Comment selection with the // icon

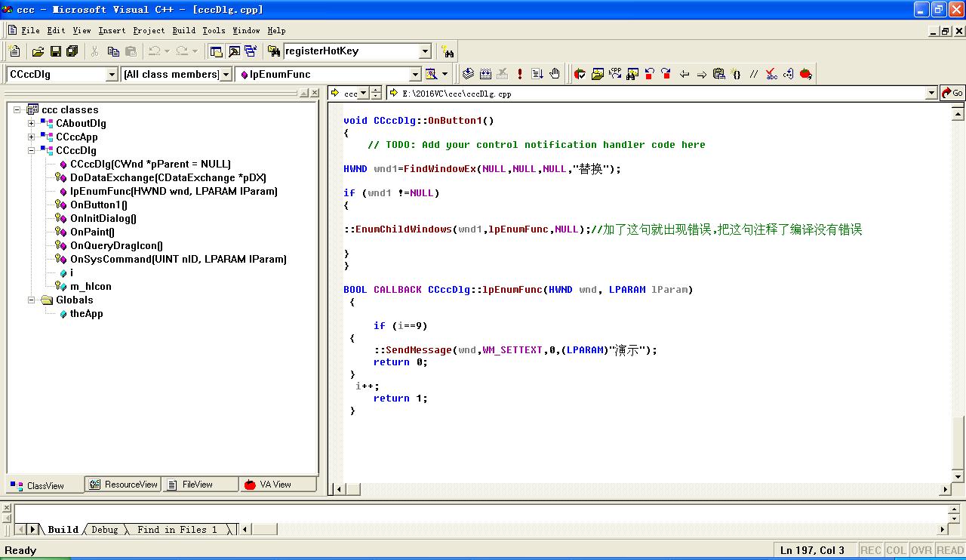pyautogui.click(x=754, y=74)
